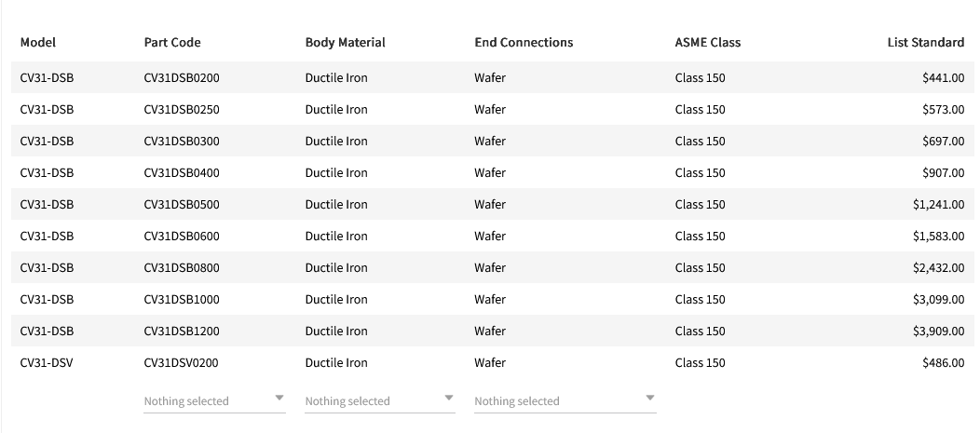This screenshot has width=980, height=433.
Task: Click the Model column header
Action: pos(38,42)
